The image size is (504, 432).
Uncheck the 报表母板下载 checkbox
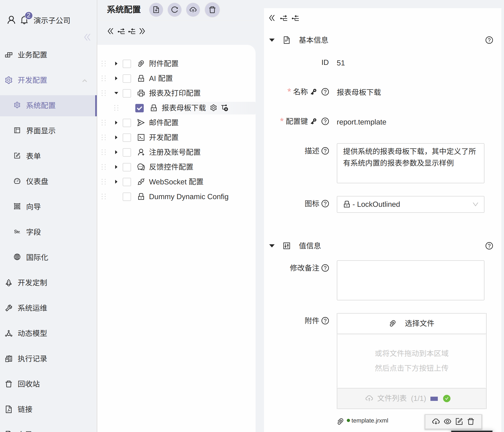(139, 108)
